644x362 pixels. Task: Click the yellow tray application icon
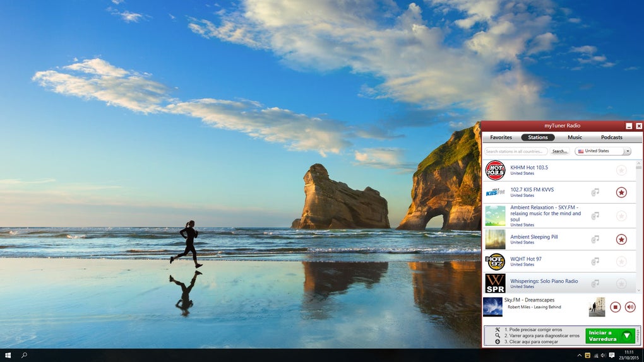click(588, 356)
